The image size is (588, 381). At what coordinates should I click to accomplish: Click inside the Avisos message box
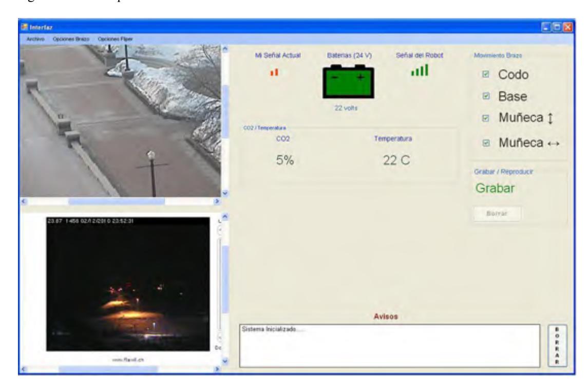(x=390, y=346)
